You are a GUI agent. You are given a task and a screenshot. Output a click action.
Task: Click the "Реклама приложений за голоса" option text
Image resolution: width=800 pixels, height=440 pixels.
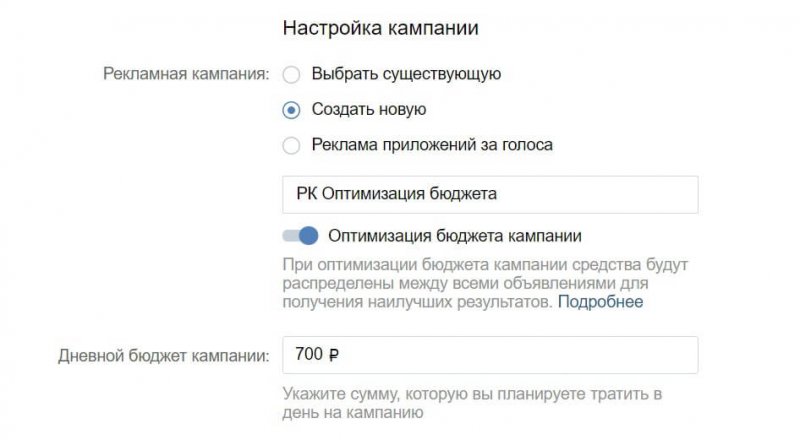point(432,146)
